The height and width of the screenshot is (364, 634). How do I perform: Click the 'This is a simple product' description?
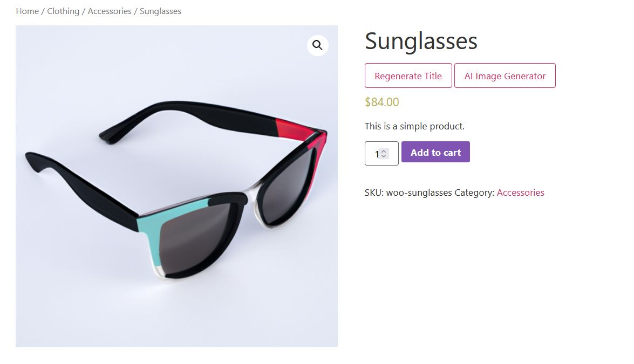(x=414, y=126)
